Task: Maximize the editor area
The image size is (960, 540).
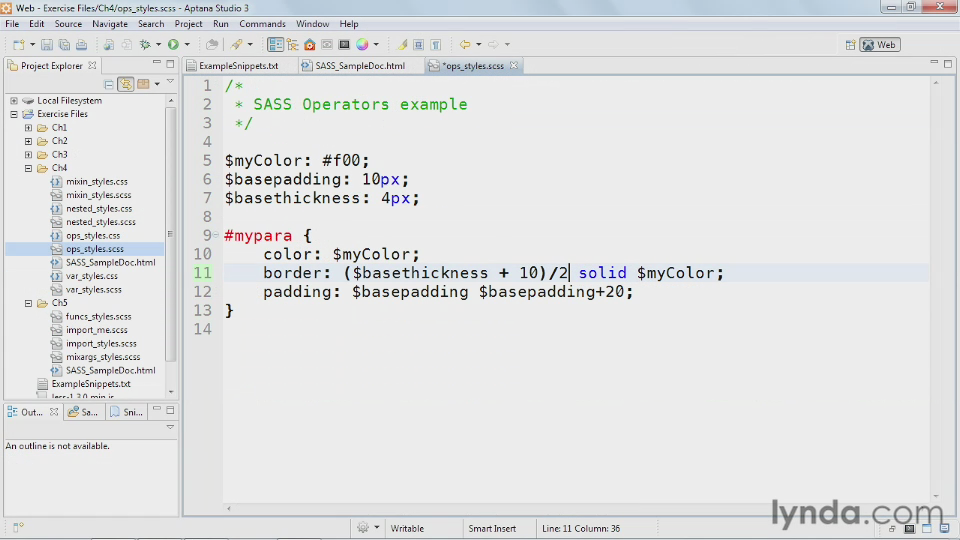Action: tap(948, 63)
